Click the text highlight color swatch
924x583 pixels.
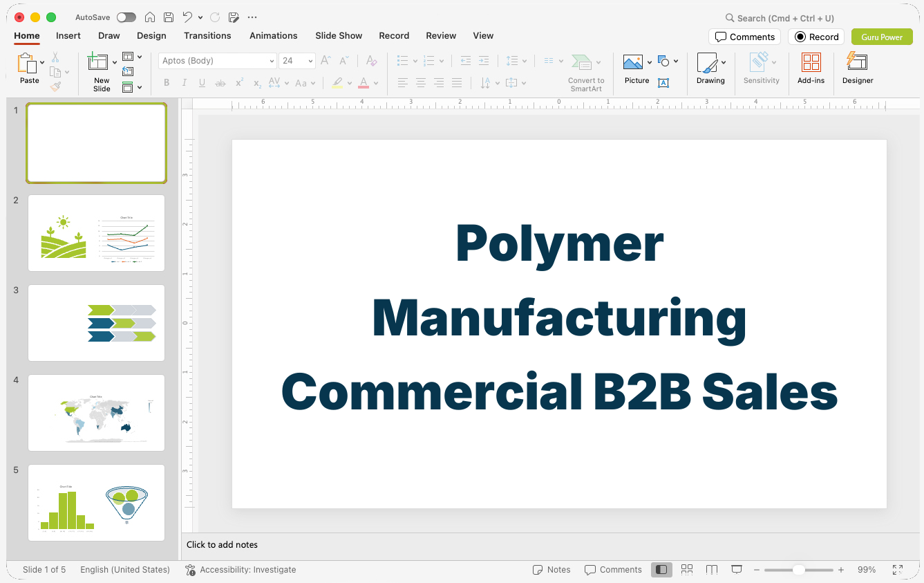[x=337, y=83]
